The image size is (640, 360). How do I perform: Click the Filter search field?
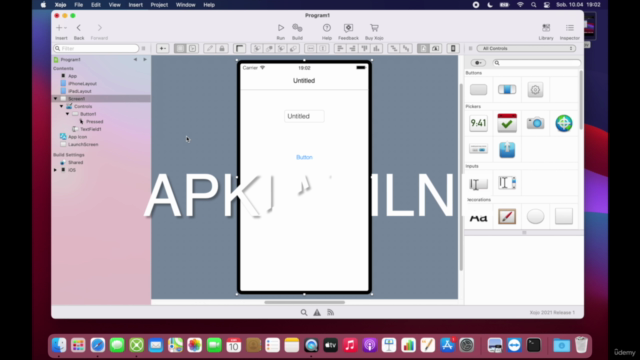point(96,48)
